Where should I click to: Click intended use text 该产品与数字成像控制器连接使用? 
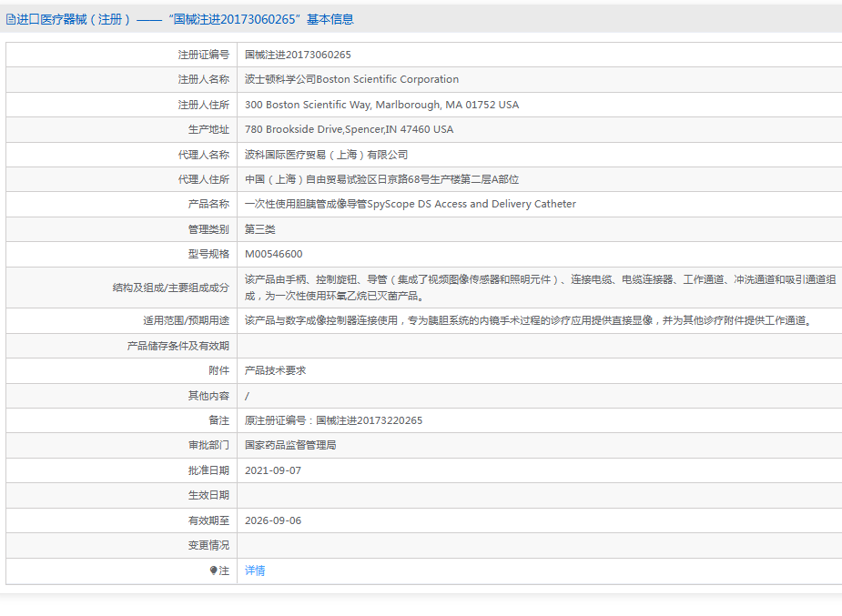point(530,320)
